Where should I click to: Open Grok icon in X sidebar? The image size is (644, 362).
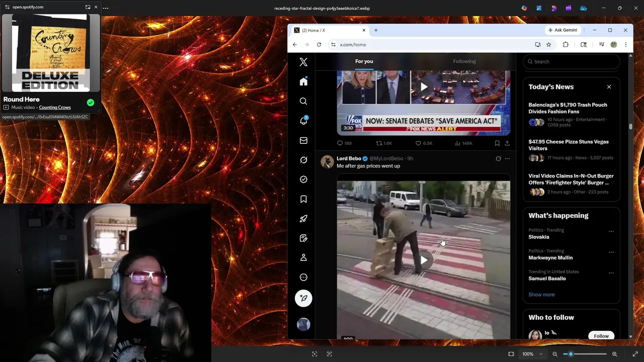coord(303,160)
